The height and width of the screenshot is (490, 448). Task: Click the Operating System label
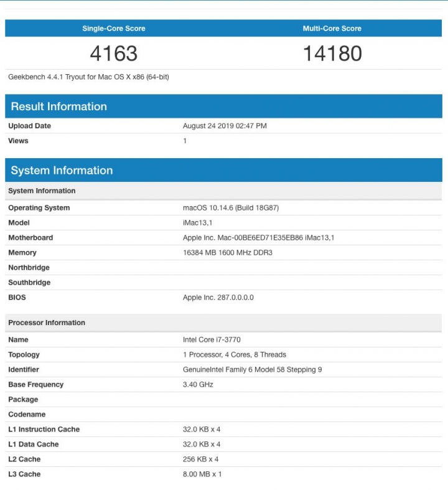(39, 208)
